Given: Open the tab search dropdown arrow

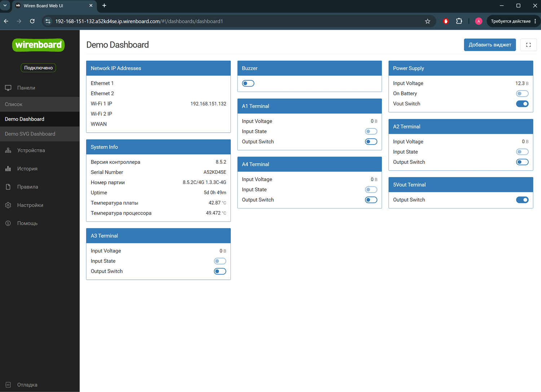Looking at the screenshot, I should pyautogui.click(x=5, y=5).
